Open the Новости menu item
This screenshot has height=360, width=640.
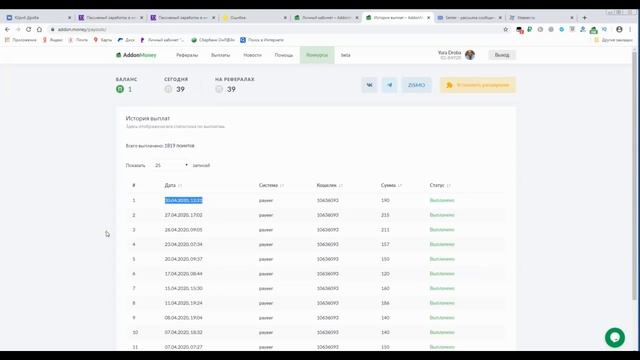tap(252, 55)
